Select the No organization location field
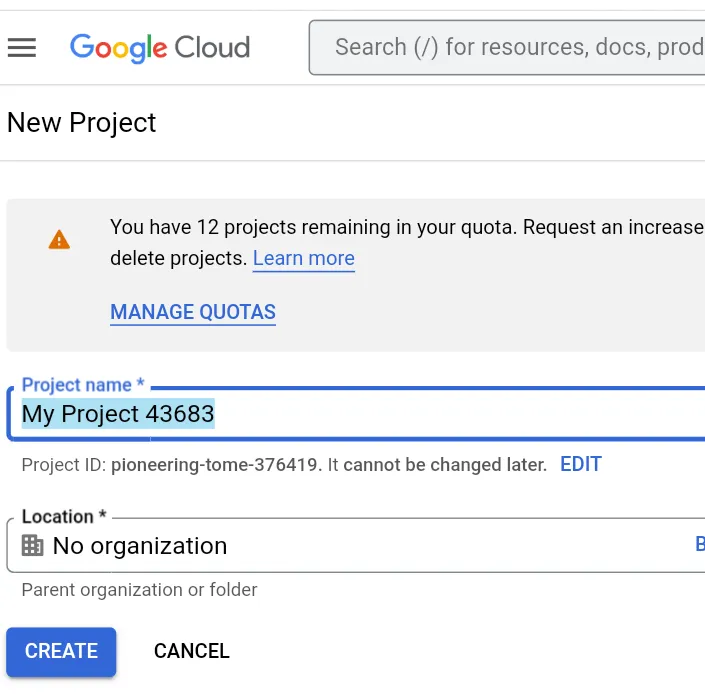The image size is (705, 695). point(356,545)
